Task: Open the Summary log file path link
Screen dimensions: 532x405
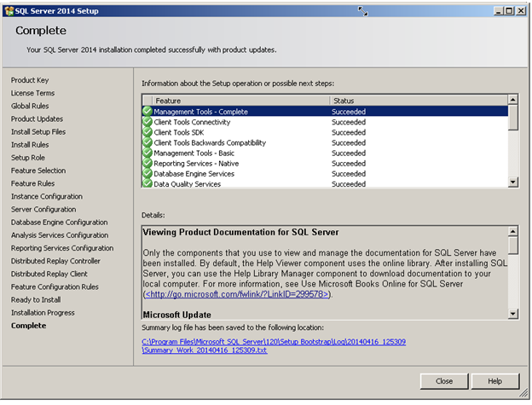Action: tap(274, 345)
